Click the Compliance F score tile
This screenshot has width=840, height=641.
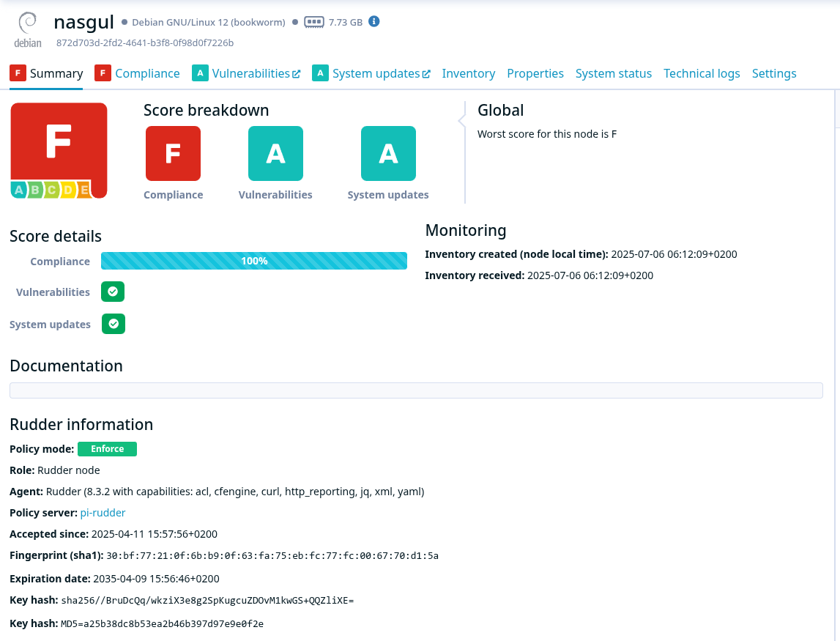pos(173,153)
